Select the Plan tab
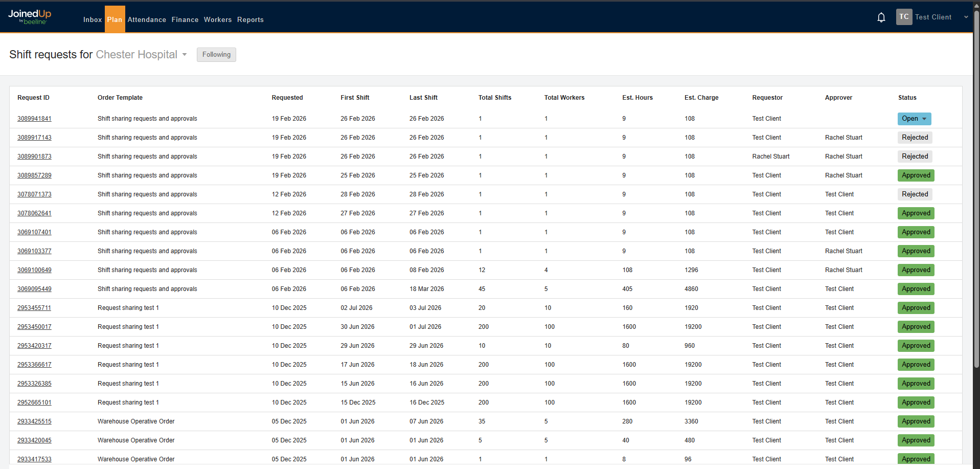The image size is (980, 469). tap(115, 19)
